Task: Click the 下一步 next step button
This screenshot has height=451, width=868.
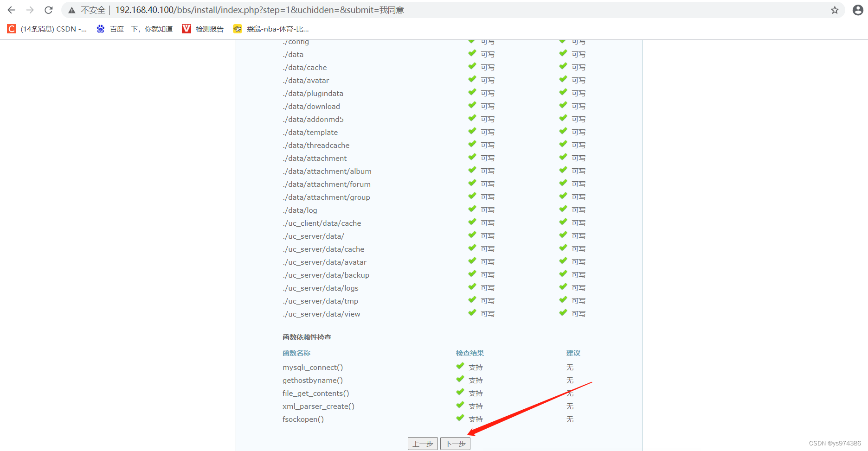Action: click(x=455, y=444)
